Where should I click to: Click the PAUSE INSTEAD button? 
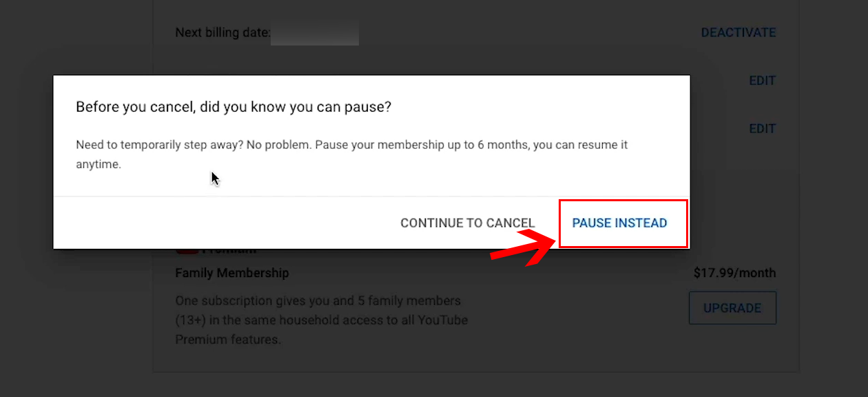[619, 223]
